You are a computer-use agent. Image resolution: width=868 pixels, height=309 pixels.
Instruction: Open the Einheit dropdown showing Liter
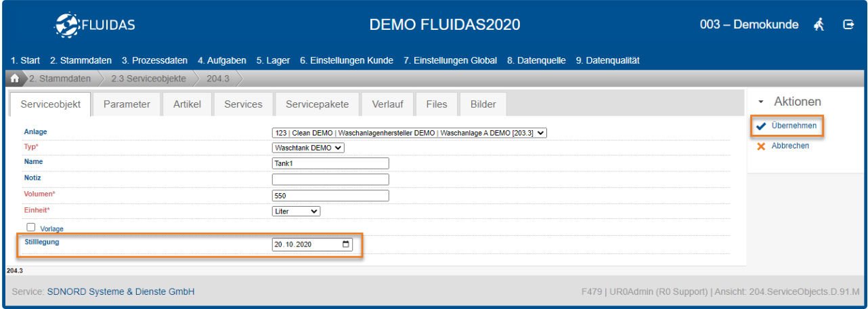click(x=296, y=211)
